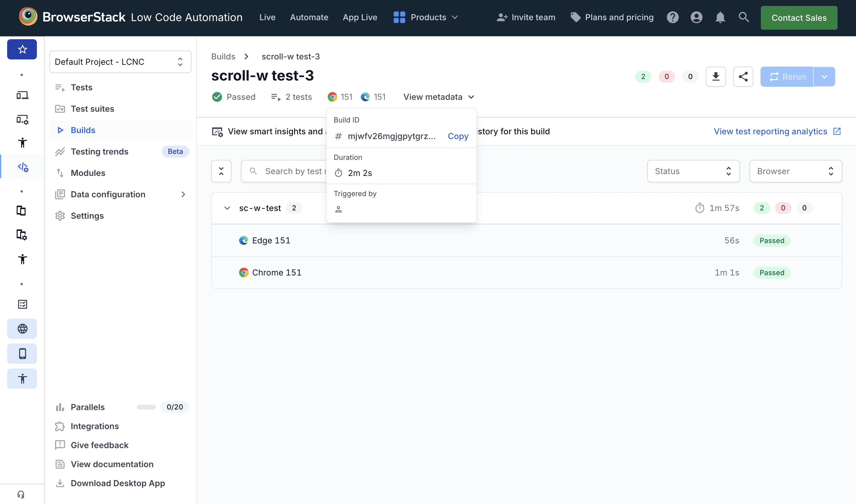Image resolution: width=856 pixels, height=504 pixels.
Task: Open the notifications bell
Action: [720, 17]
